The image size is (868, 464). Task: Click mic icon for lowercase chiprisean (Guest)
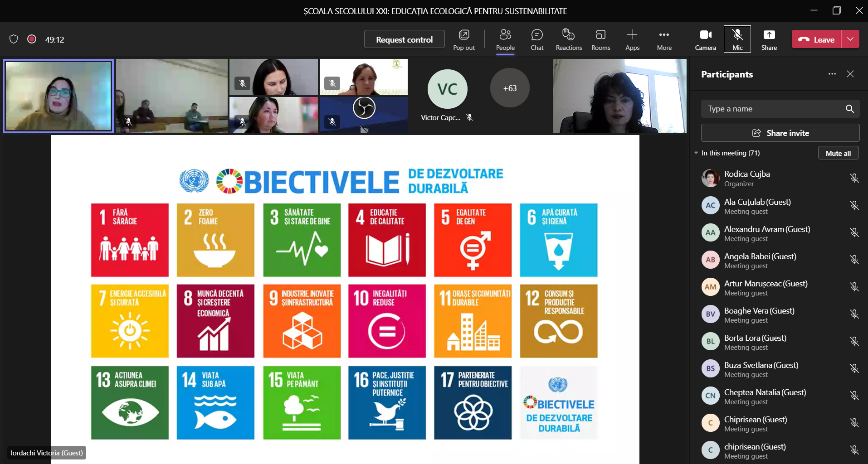(x=854, y=450)
